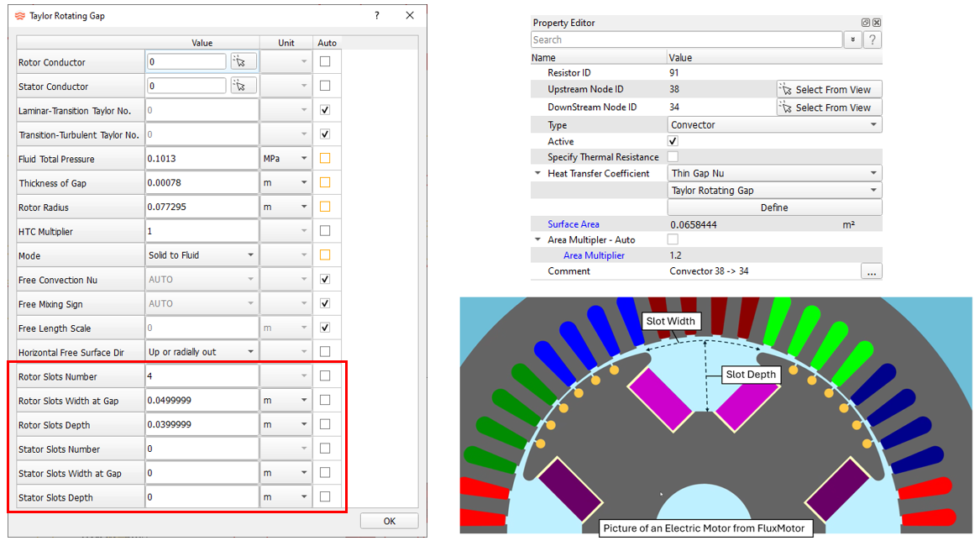Collapse the Area Multipler - Auto group
The height and width of the screenshot is (546, 980).
click(537, 240)
